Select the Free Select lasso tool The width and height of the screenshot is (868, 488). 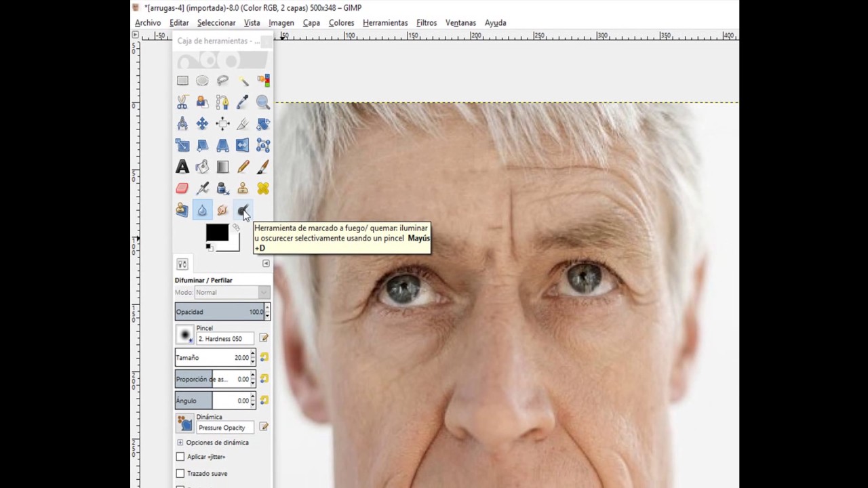click(x=222, y=81)
